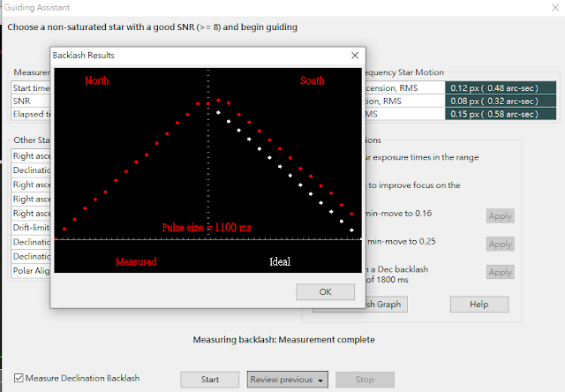Click the SNR row label
This screenshot has height=392, width=565.
(x=21, y=102)
